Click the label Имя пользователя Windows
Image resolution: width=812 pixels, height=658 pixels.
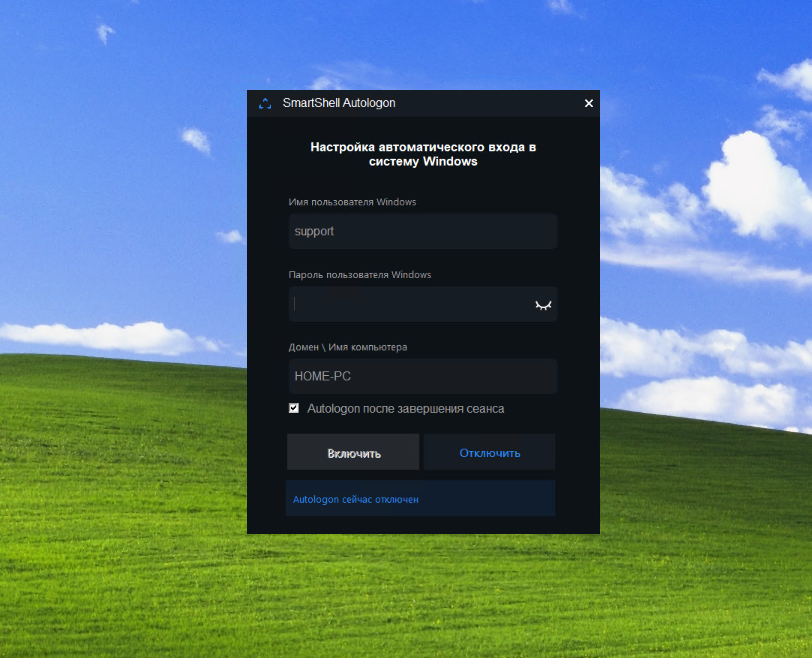click(x=352, y=202)
